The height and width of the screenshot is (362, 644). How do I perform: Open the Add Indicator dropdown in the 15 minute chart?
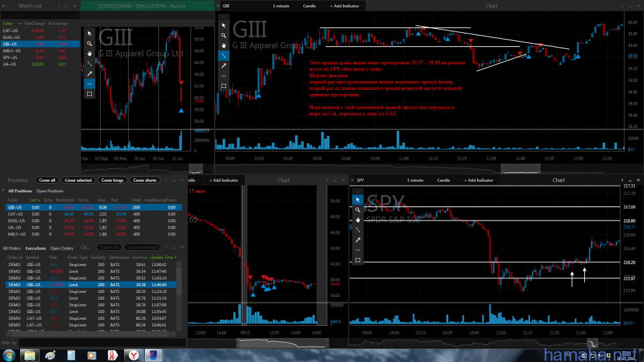[x=225, y=180]
